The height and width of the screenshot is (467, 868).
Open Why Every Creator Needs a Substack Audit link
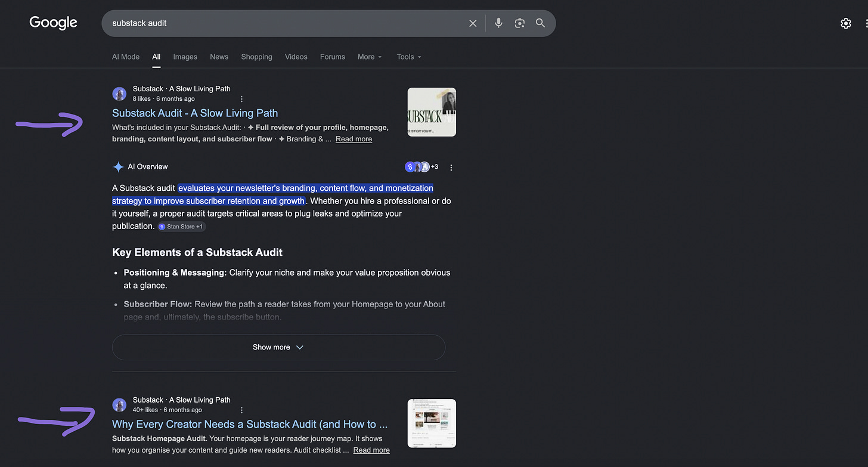[250, 425]
